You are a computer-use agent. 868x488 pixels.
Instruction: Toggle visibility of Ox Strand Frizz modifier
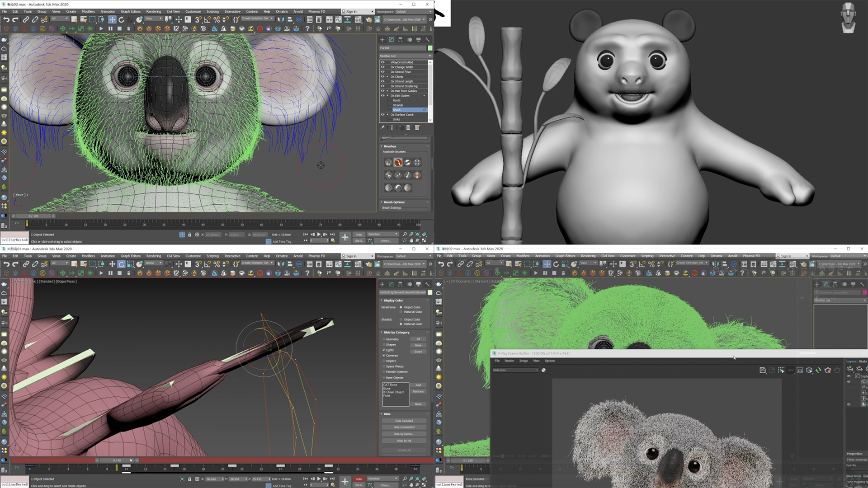point(382,72)
